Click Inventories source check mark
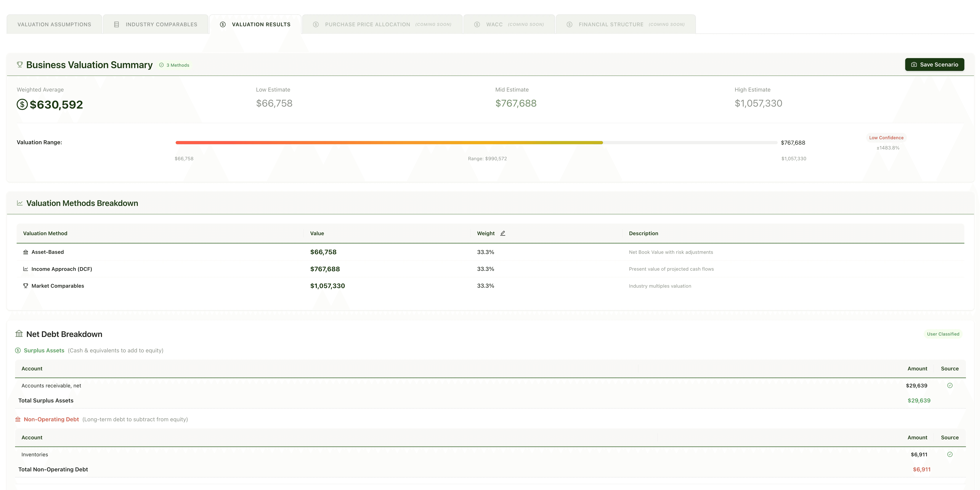 pyautogui.click(x=950, y=454)
